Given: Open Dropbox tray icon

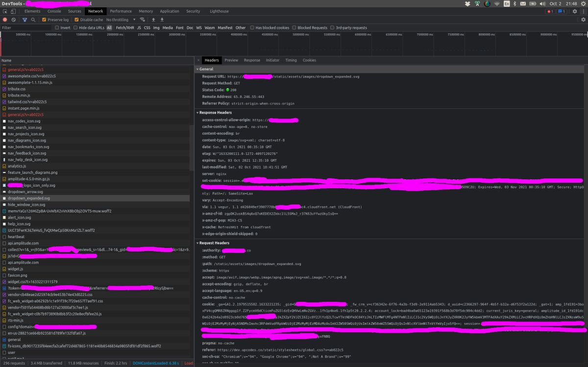Looking at the screenshot, I should pos(468,3).
